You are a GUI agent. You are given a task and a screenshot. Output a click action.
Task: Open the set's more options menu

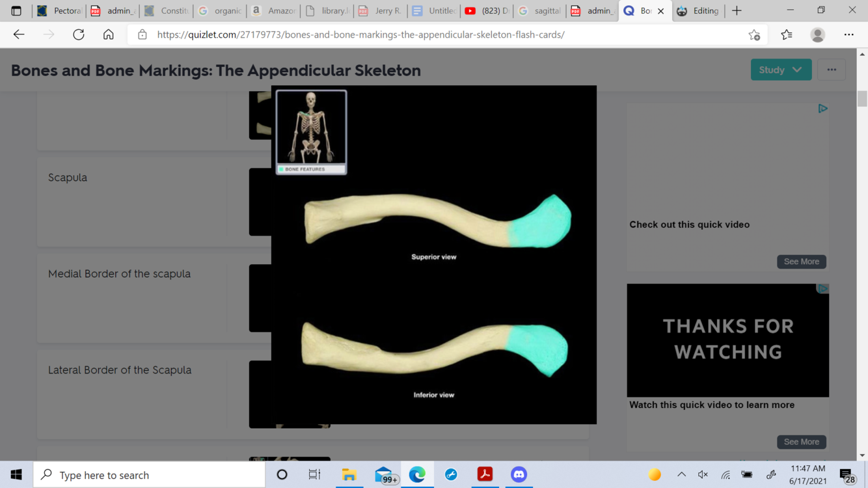(832, 70)
